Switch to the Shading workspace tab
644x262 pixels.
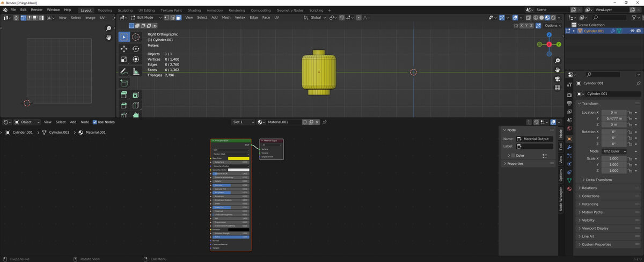[194, 10]
